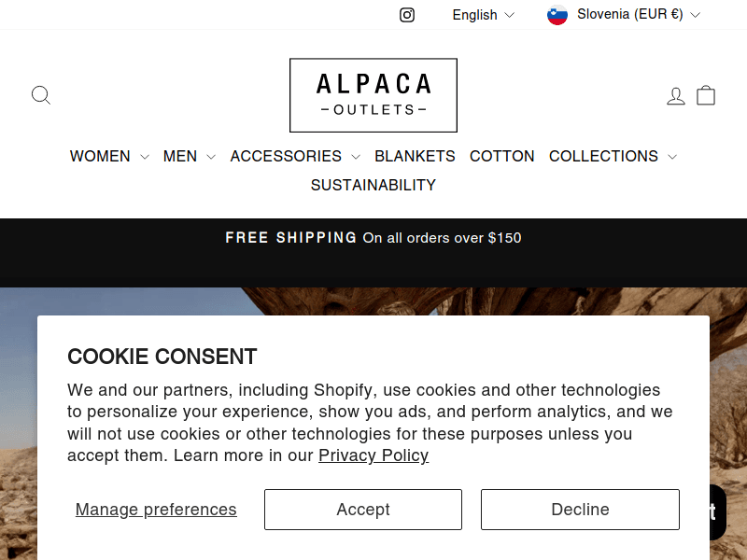This screenshot has width=747, height=560.
Task: Navigate to SUSTAINABILITY page
Action: [x=373, y=185]
